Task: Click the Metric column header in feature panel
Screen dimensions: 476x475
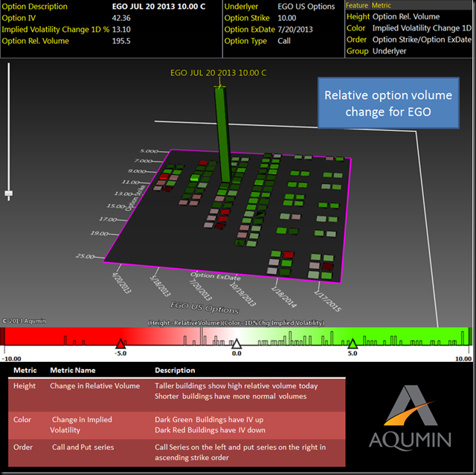Action: point(381,5)
